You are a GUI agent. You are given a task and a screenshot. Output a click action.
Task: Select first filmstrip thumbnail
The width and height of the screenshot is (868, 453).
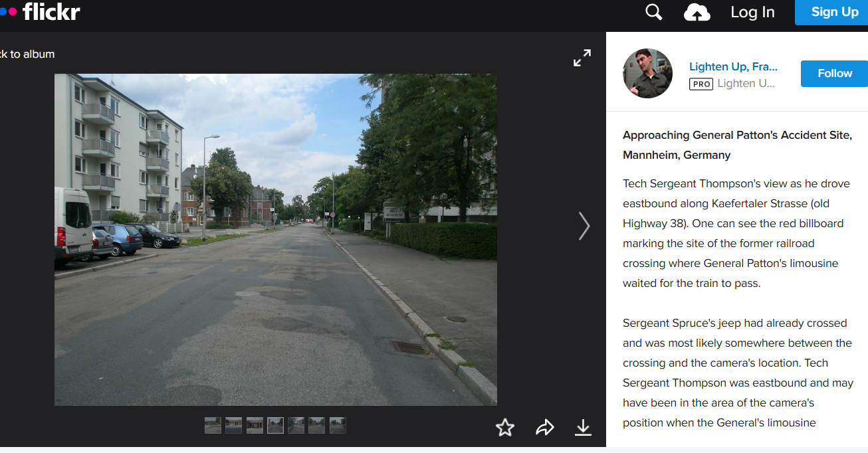tap(213, 425)
